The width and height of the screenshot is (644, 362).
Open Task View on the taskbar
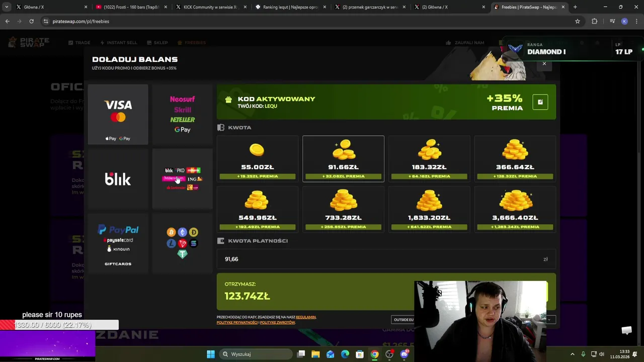(301, 354)
